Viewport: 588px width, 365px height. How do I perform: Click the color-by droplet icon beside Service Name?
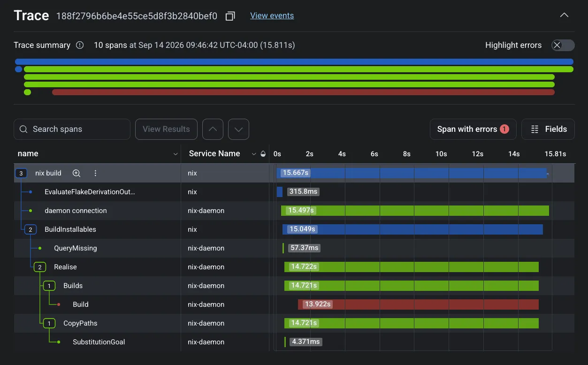(x=263, y=154)
